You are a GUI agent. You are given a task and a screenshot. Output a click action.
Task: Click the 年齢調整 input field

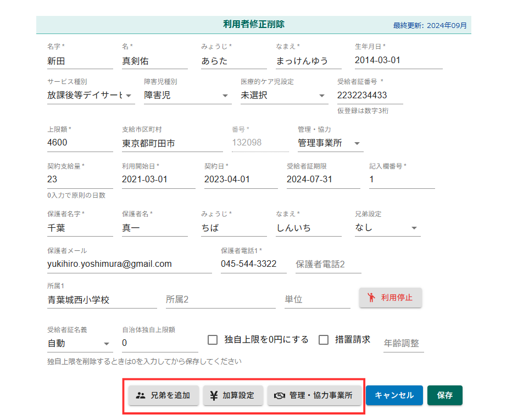pos(403,343)
